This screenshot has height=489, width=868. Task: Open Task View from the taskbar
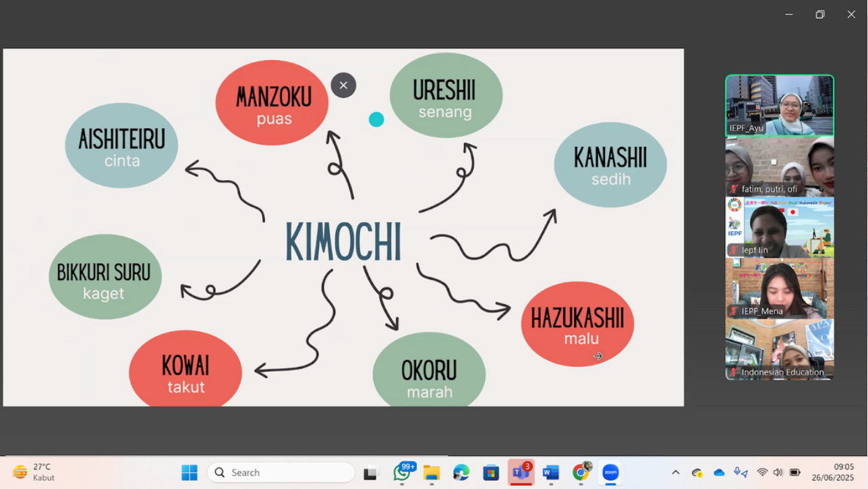371,473
